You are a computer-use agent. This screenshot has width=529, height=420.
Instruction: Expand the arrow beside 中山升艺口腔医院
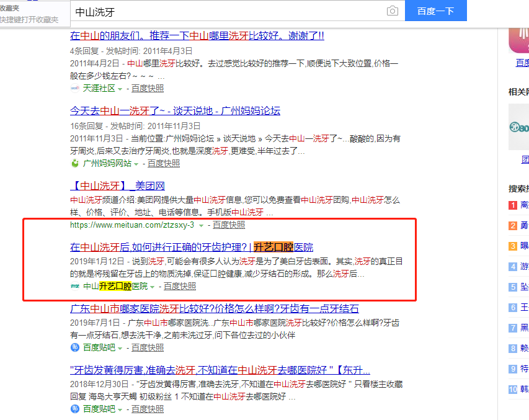coord(152,287)
